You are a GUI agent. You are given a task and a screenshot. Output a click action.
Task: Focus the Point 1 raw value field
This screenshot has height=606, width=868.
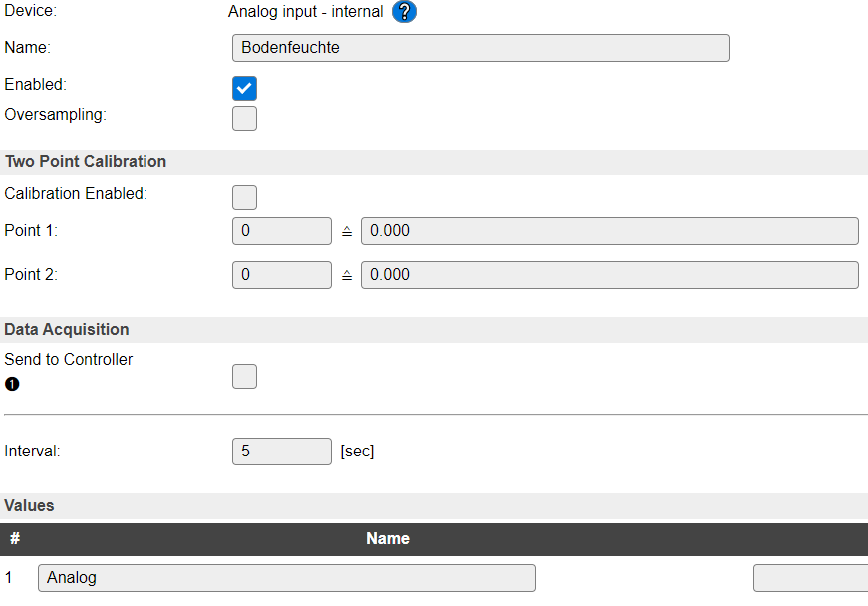click(x=282, y=231)
